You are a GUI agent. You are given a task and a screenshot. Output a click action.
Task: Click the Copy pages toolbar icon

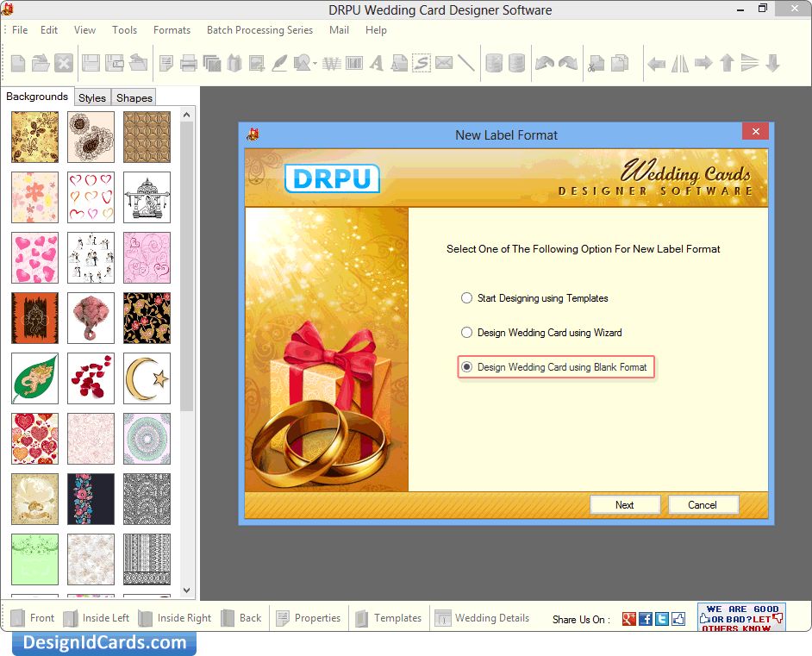tap(620, 63)
